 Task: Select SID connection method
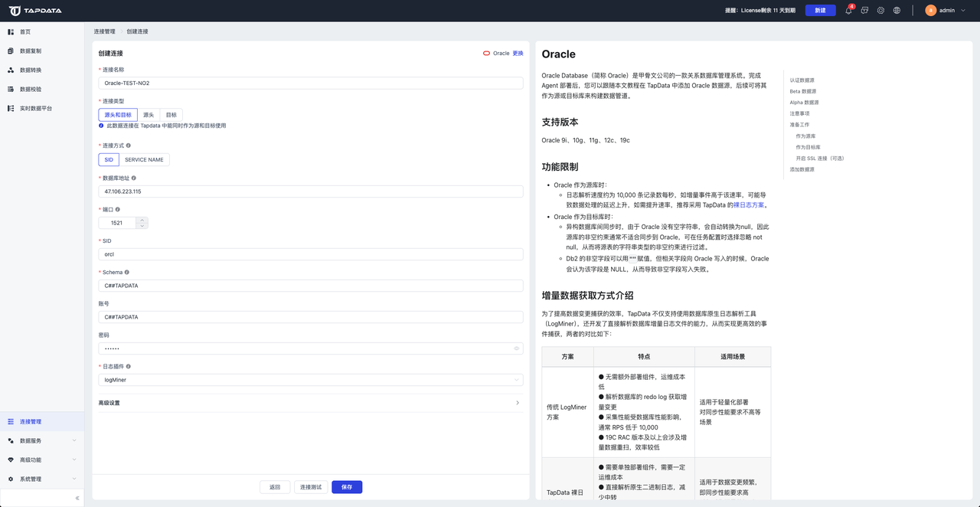(109, 160)
